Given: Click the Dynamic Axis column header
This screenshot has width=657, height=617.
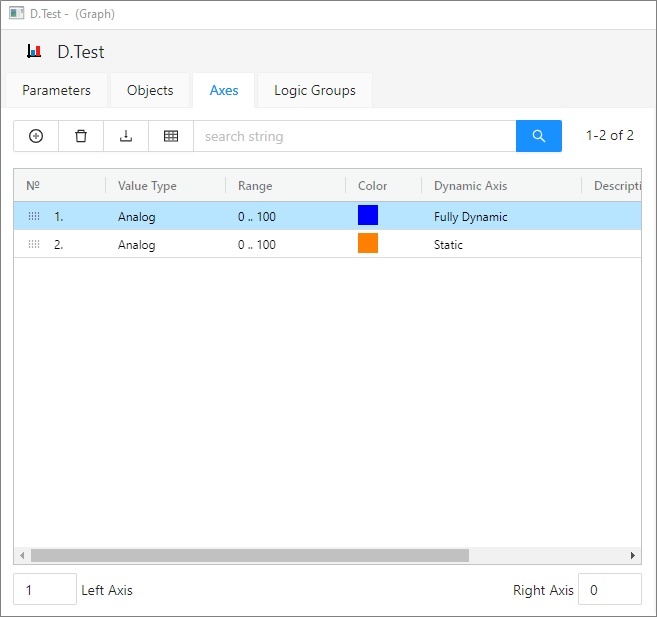Looking at the screenshot, I should pyautogui.click(x=470, y=186).
